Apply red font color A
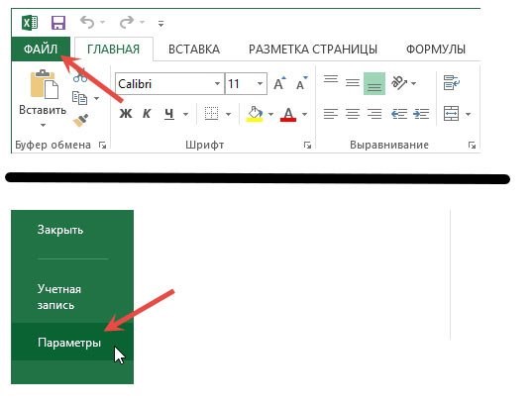Image resolution: width=532 pixels, height=406 pixels. pos(288,114)
